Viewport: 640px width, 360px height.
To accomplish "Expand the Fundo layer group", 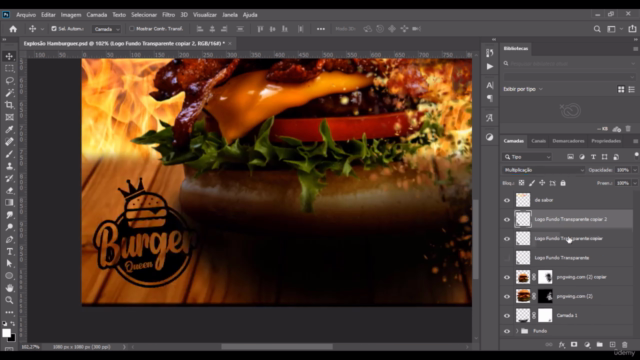I will [517, 331].
